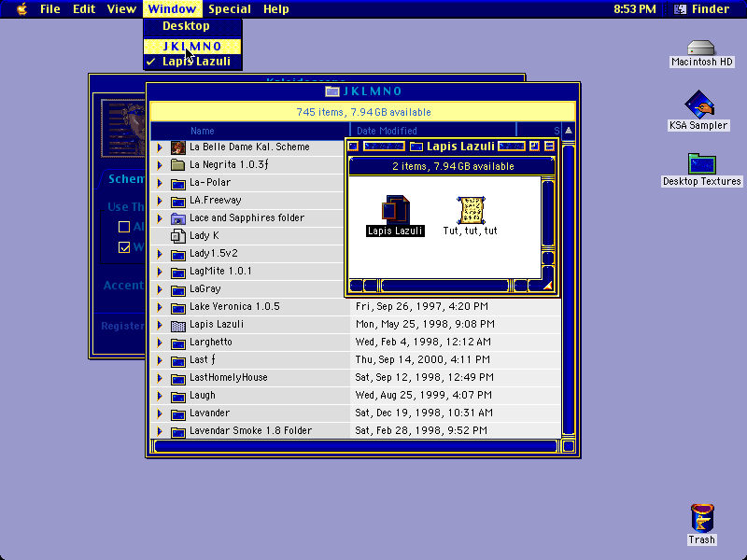Expand the LA.Freeway folder triangle
This screenshot has width=747, height=560.
[x=160, y=201]
